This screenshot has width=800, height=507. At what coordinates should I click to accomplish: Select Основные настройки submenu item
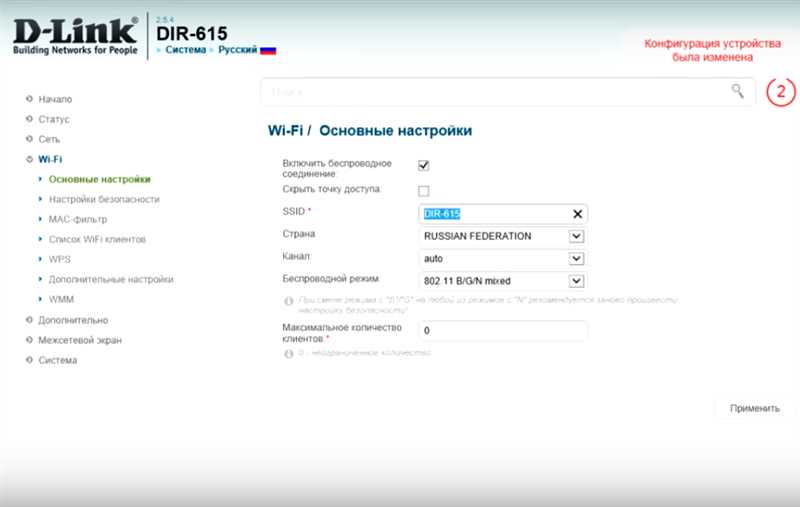(99, 179)
